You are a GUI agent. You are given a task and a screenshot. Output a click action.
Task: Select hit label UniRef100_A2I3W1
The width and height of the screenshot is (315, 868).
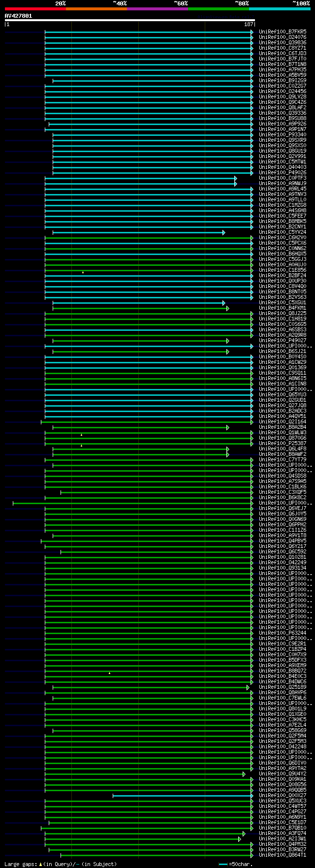coord(283,839)
